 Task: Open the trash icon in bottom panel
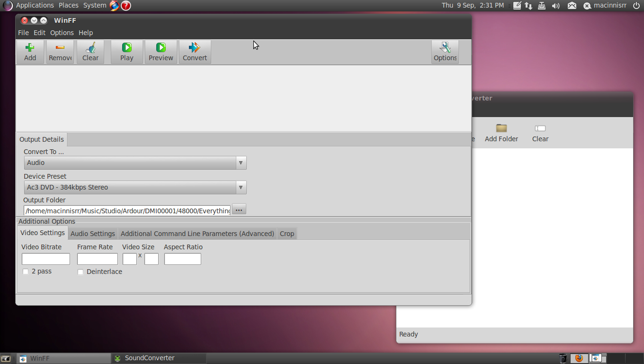(x=563, y=358)
